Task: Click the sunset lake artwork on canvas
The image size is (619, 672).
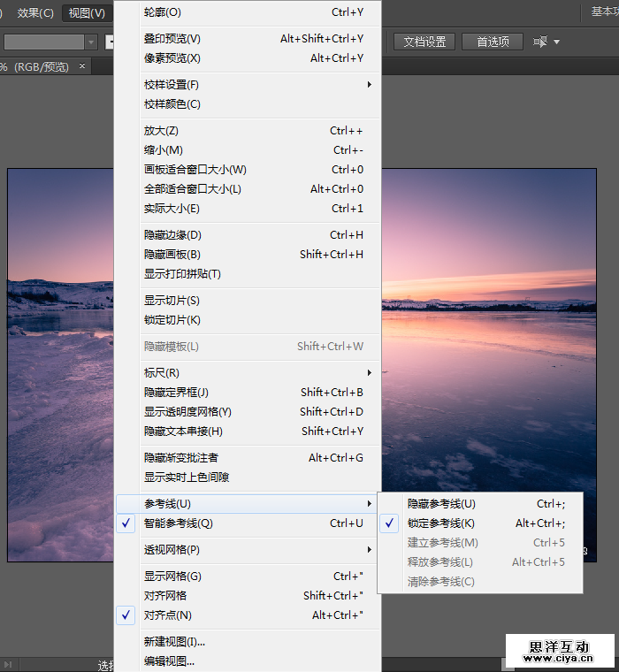Action: 495,354
